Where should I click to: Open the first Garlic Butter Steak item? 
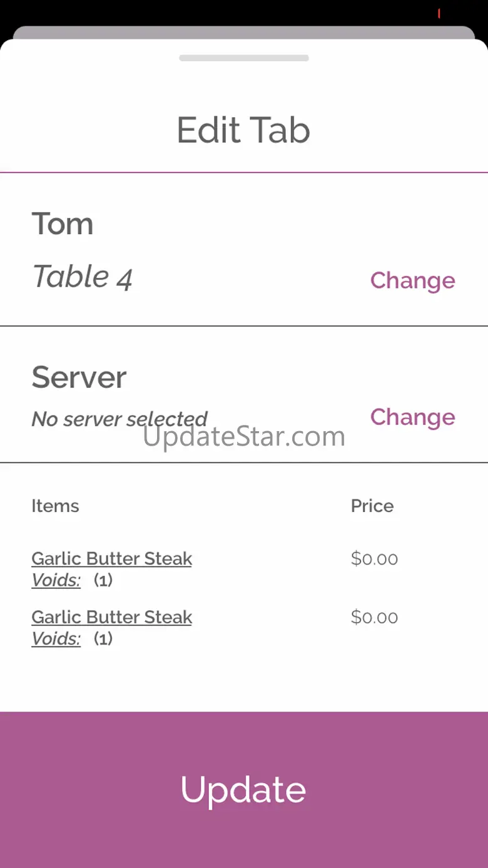(x=111, y=558)
